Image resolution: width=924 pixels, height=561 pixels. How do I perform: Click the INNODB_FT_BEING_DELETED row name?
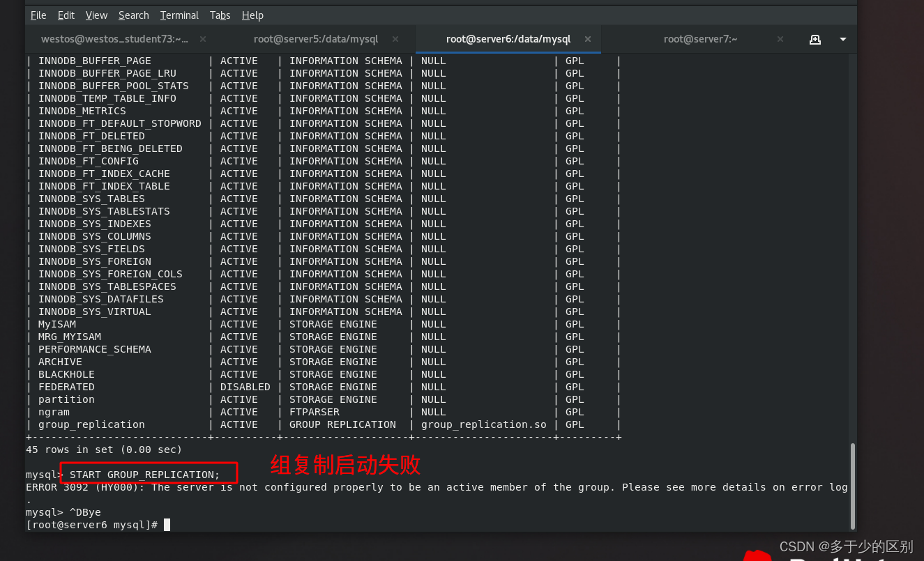point(110,148)
